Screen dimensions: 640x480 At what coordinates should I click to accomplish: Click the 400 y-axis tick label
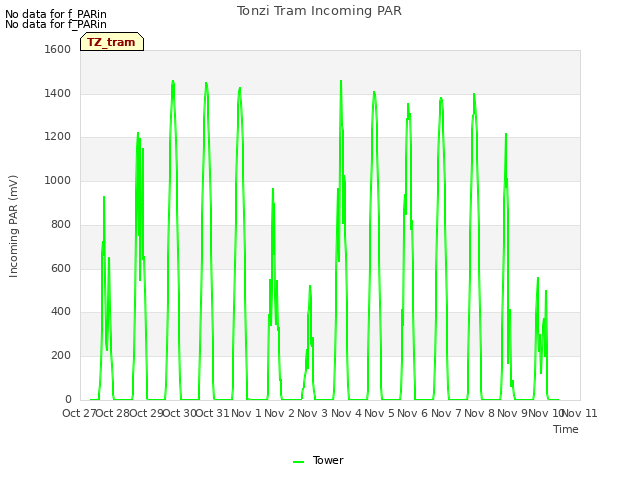click(61, 312)
